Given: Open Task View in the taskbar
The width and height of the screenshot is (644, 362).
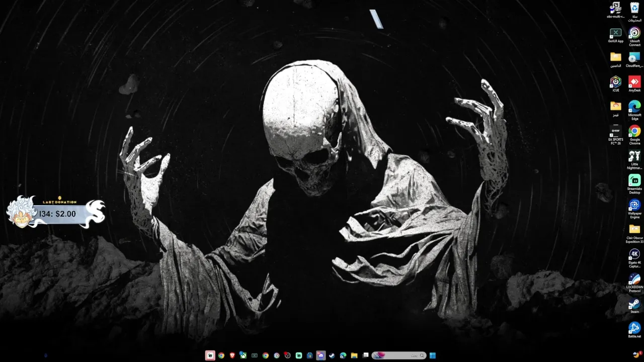Looking at the screenshot, I should (x=366, y=355).
